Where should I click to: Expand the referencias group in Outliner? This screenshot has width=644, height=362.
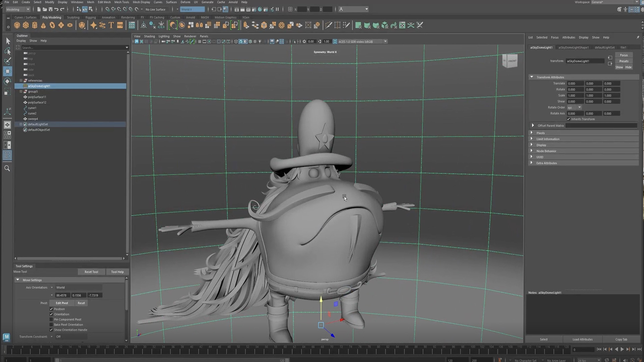pyautogui.click(x=21, y=80)
